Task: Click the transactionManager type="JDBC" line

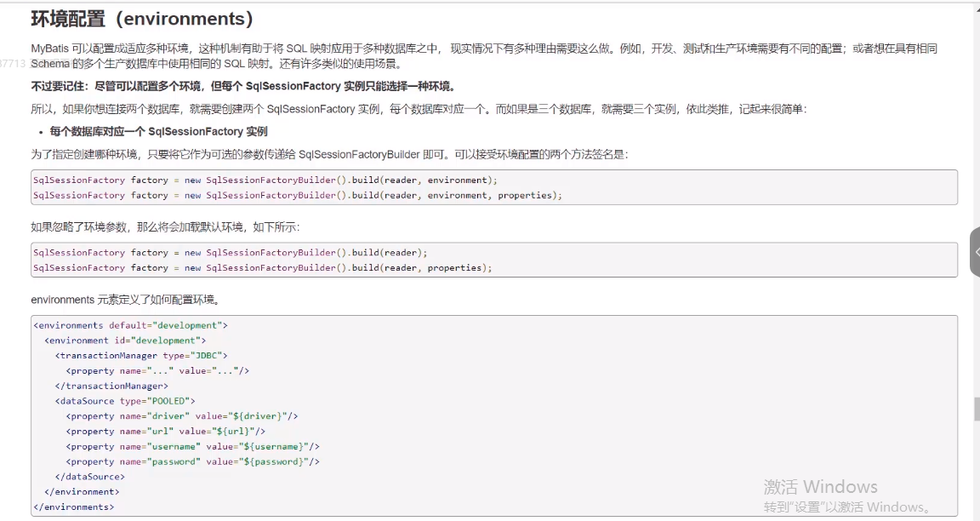Action: pos(141,356)
